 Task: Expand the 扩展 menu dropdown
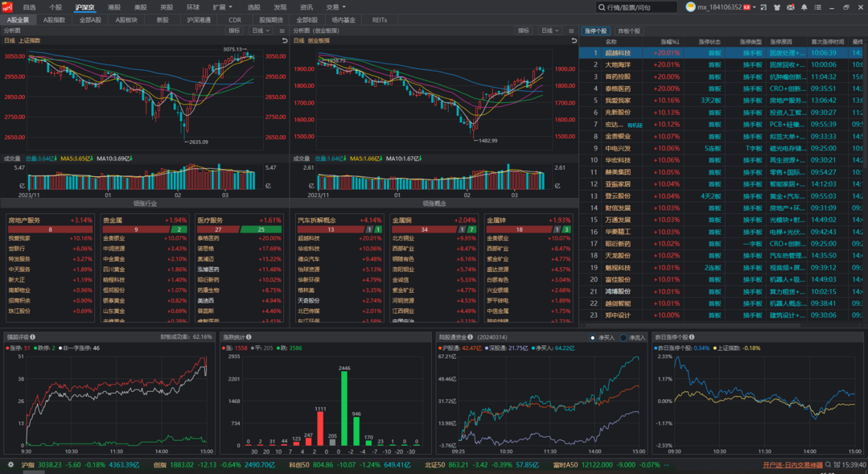click(x=223, y=7)
